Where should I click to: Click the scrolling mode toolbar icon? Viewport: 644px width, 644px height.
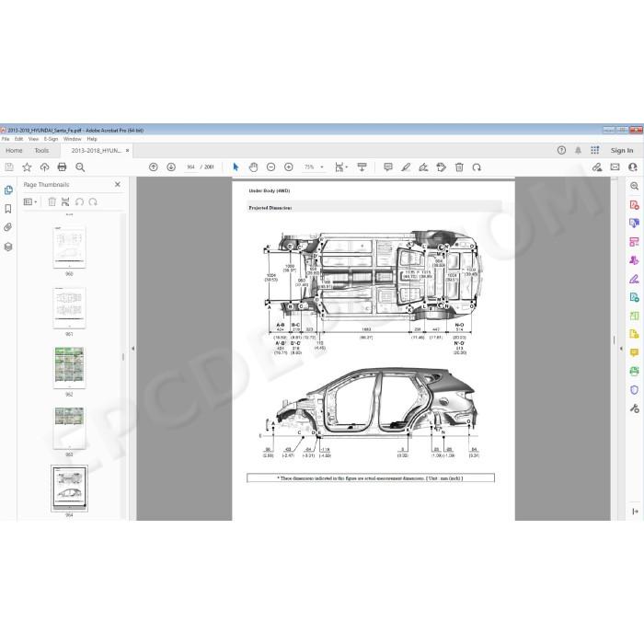[x=362, y=167]
